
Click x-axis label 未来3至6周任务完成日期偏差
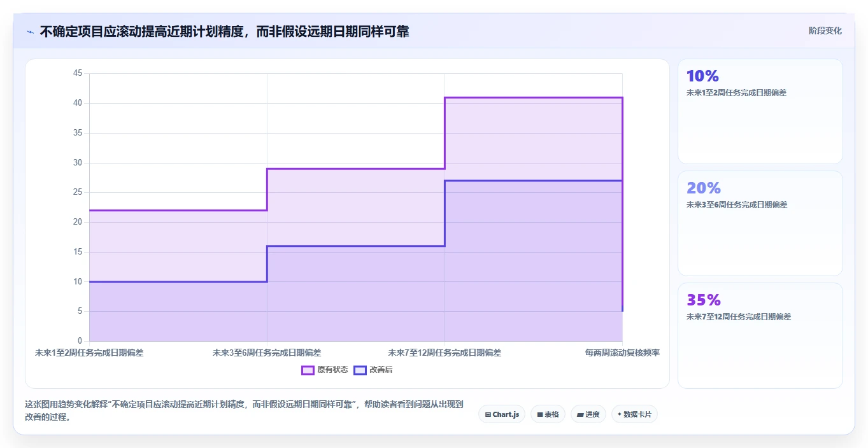[267, 353]
